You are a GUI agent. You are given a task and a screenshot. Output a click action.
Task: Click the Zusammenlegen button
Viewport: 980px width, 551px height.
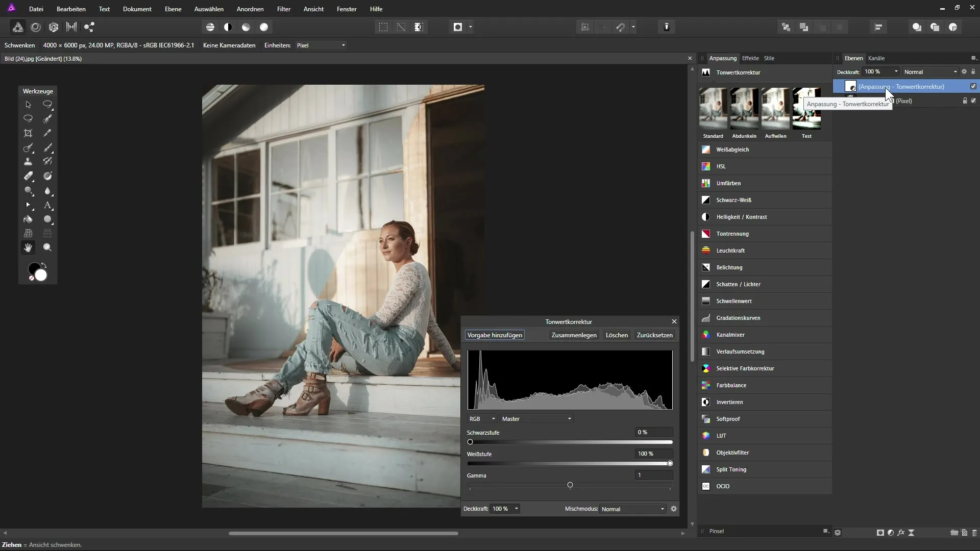pos(574,335)
